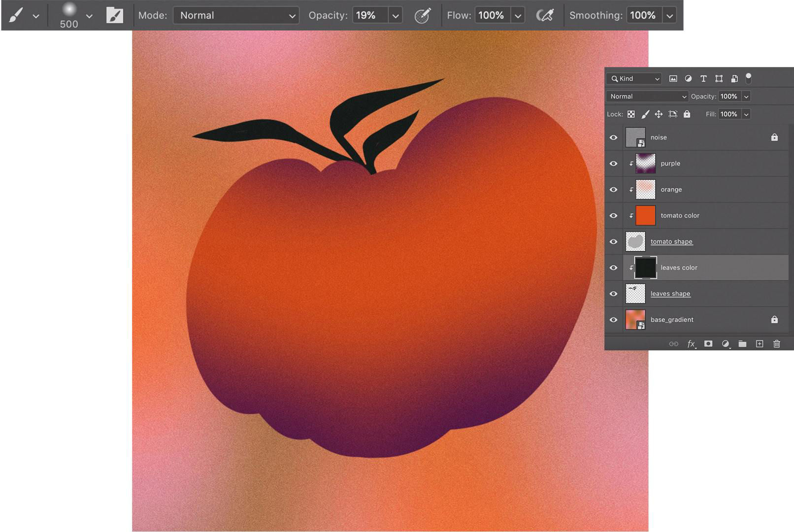The image size is (794, 532).
Task: Select the leaves shape layer
Action: point(670,293)
